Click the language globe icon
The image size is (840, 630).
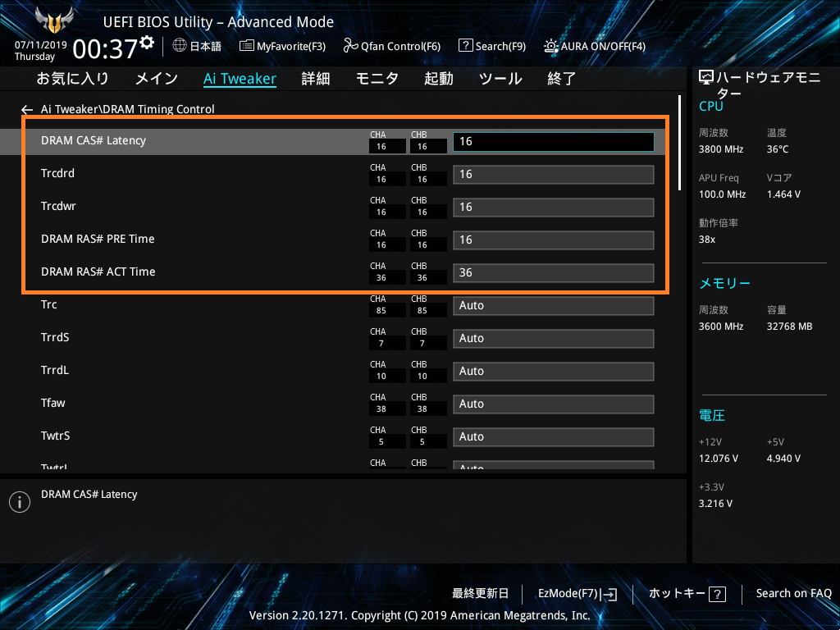click(180, 45)
